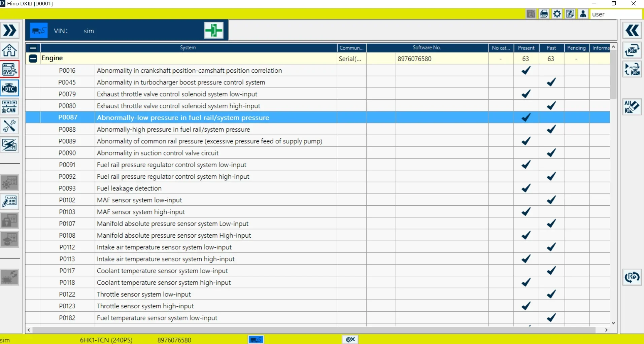The height and width of the screenshot is (344, 644).
Task: Open the data monitor graph icon
Action: click(10, 145)
